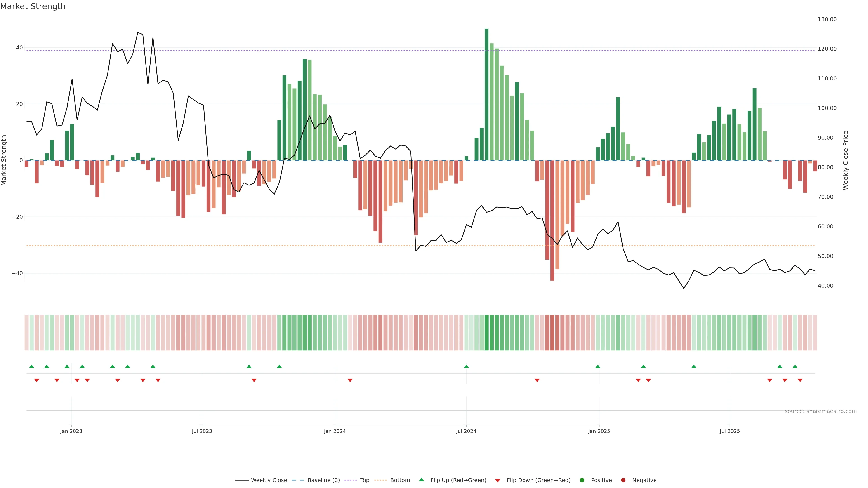868x488 pixels.
Task: Click the Flip Down red triangle legend icon
Action: [498, 481]
